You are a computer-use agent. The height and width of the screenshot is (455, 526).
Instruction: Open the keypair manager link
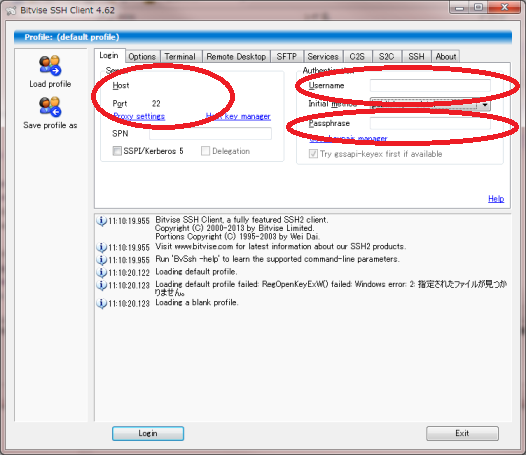pos(348,138)
